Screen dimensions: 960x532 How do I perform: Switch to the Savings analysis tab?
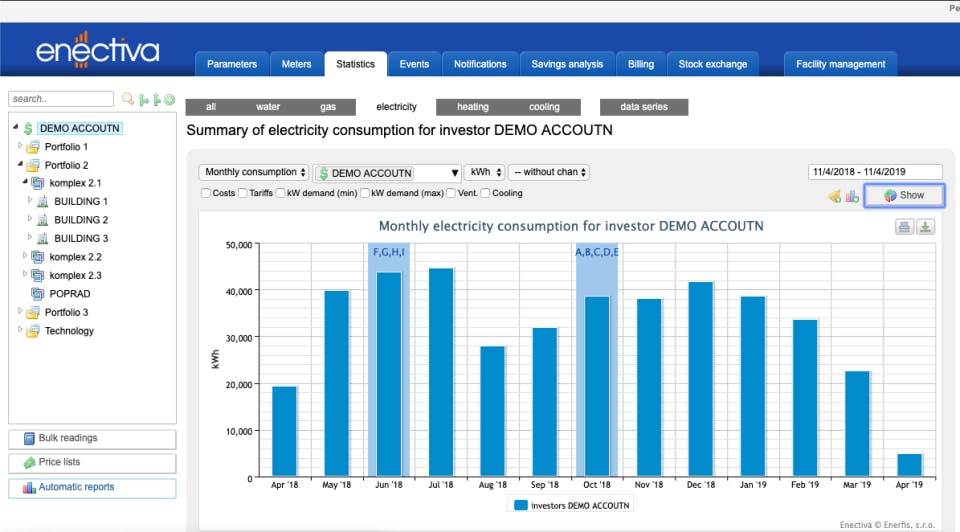(567, 64)
